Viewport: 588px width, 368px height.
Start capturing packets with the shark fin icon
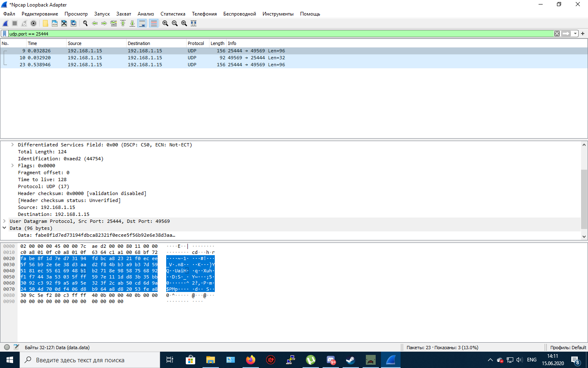pyautogui.click(x=5, y=23)
